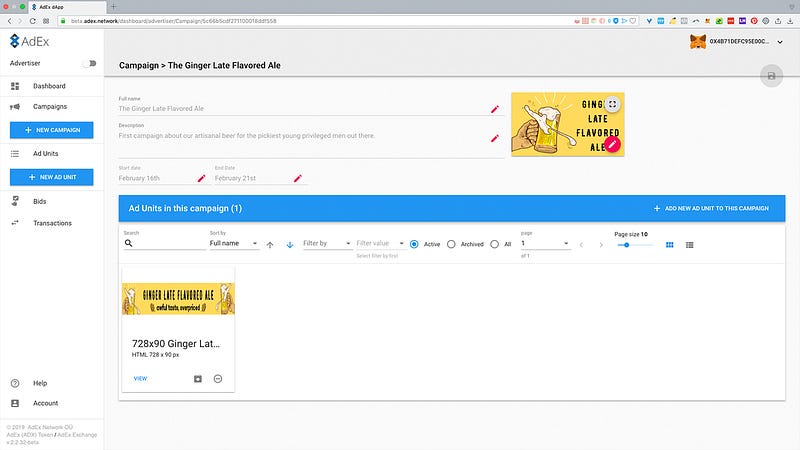This screenshot has width=800, height=450.
Task: Click the browser back button
Action: point(9,21)
